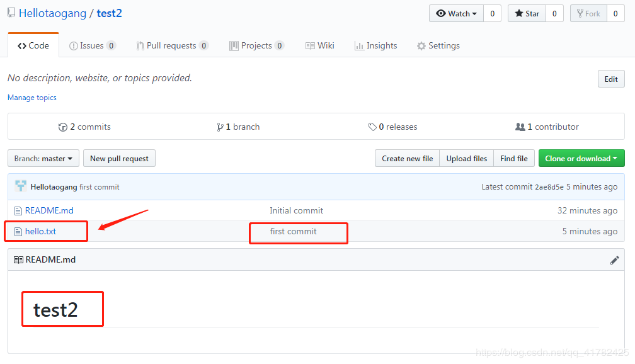Click the Manage topics link
The height and width of the screenshot is (364, 635).
tap(32, 98)
